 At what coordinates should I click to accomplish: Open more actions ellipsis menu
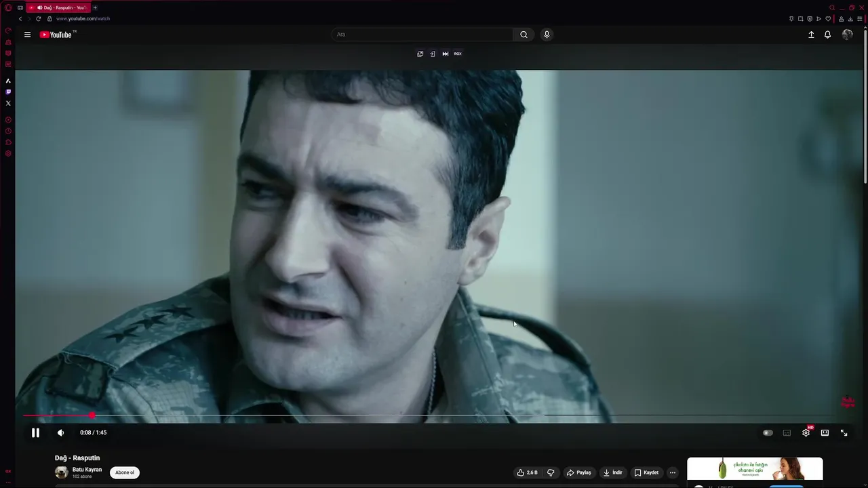coord(672,472)
